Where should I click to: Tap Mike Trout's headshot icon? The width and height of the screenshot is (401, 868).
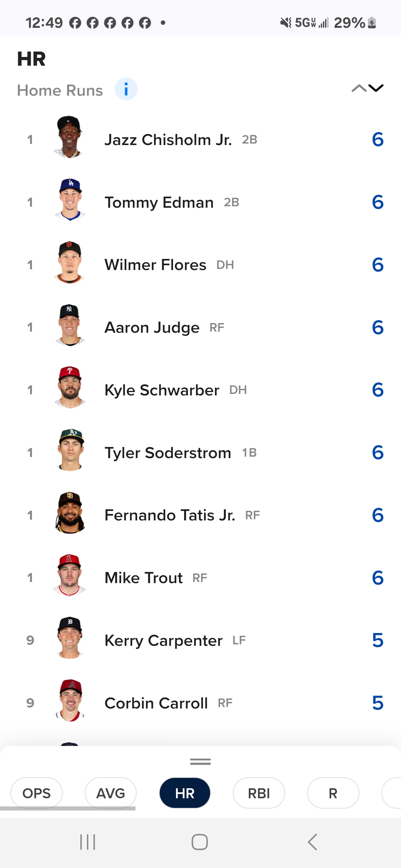click(70, 575)
